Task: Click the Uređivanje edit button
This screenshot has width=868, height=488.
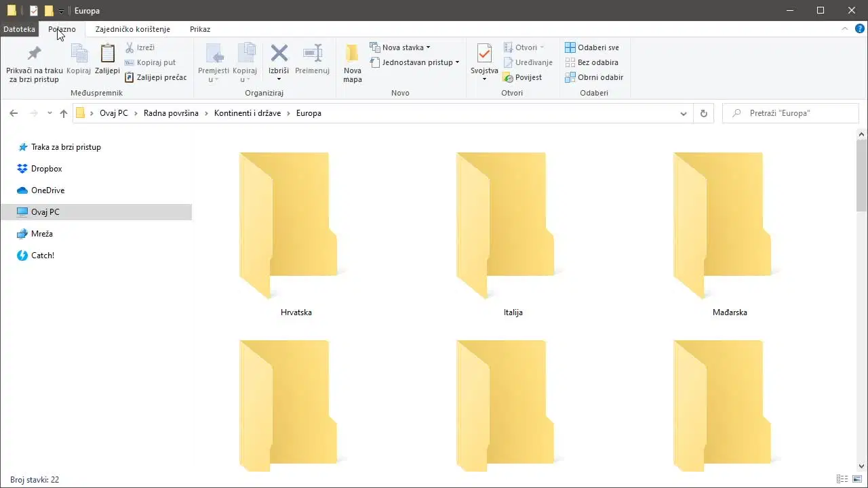Action: (528, 62)
